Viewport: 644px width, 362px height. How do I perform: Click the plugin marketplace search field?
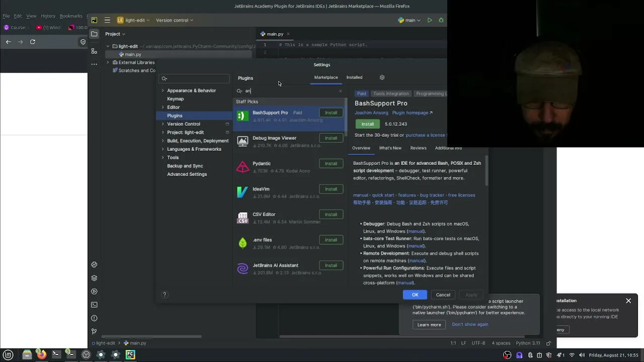[291, 91]
